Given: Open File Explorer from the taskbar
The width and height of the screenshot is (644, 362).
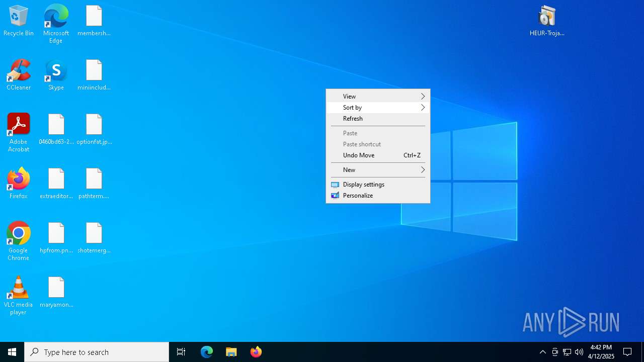Looking at the screenshot, I should 231,352.
